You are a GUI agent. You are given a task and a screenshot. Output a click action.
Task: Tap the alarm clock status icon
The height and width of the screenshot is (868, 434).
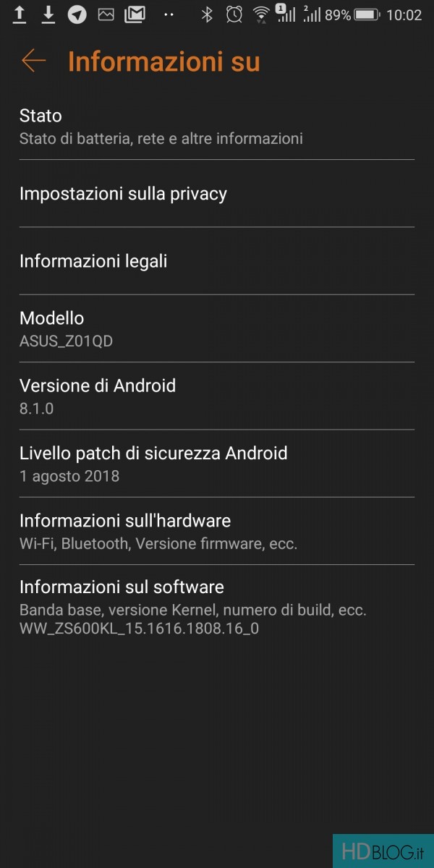(234, 14)
